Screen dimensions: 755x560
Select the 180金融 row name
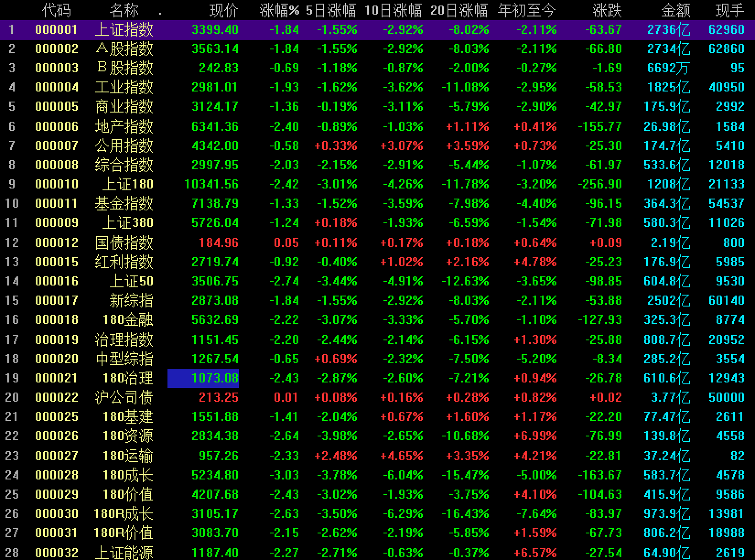[128, 320]
